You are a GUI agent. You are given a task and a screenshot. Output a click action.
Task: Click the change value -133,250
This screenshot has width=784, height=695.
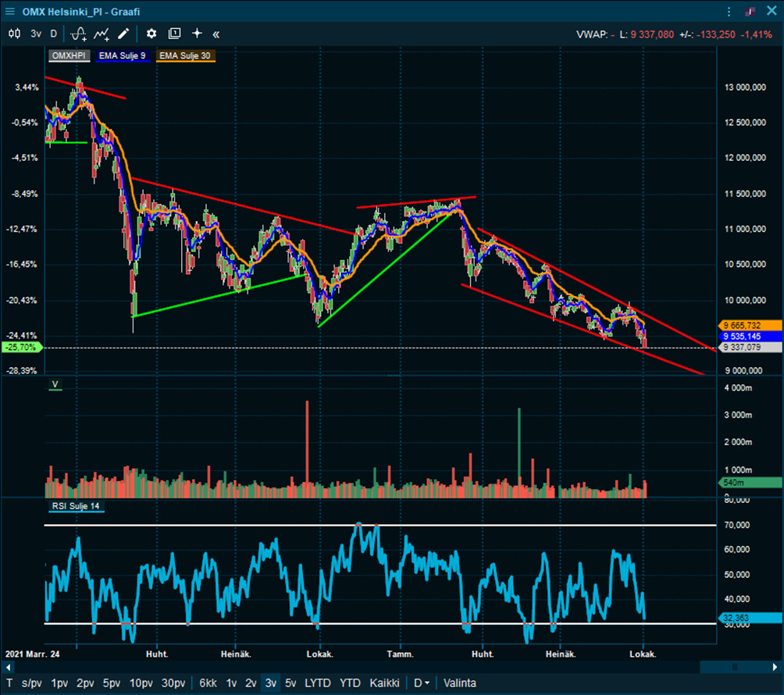(x=716, y=34)
